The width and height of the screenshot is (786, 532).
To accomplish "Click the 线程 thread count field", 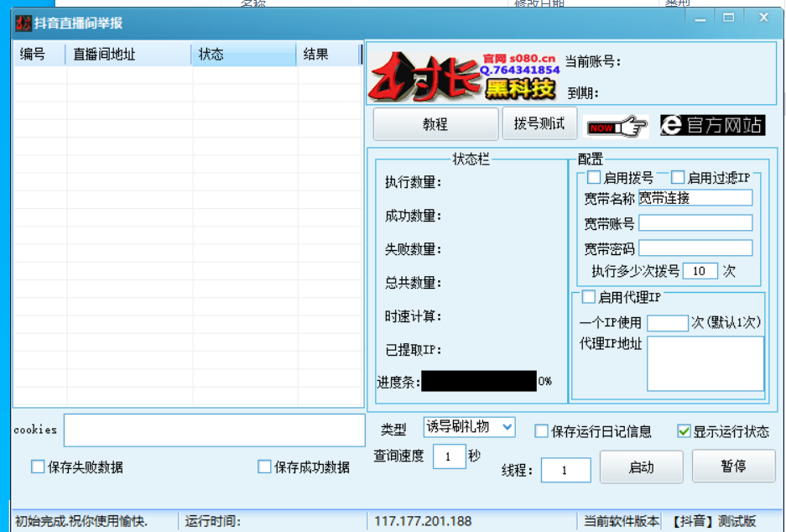I will [x=565, y=470].
